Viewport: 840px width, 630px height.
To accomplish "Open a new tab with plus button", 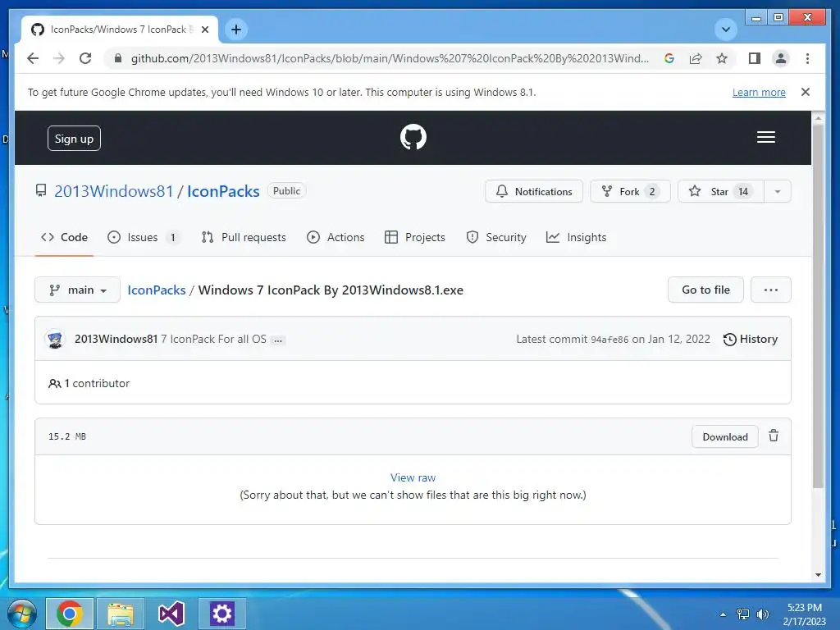I will pos(236,30).
